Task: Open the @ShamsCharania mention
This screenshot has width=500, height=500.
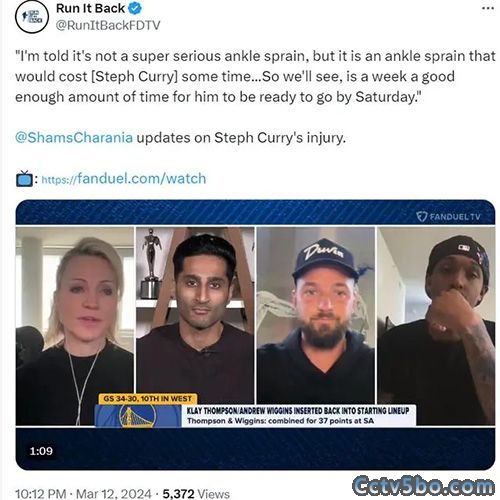Action: (74, 138)
